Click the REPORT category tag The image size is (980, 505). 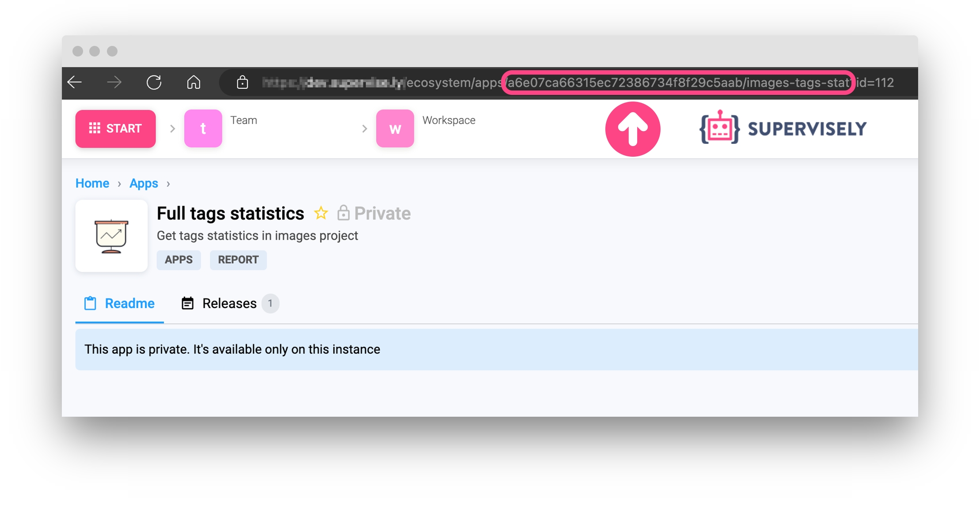238,260
